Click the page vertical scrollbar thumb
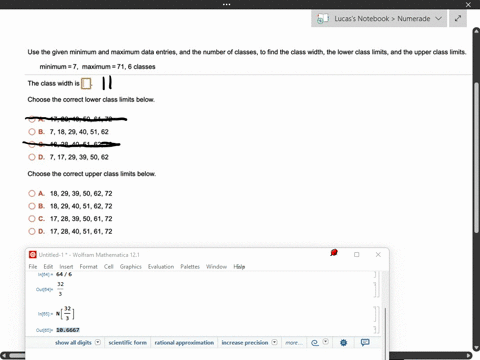 pyautogui.click(x=476, y=157)
